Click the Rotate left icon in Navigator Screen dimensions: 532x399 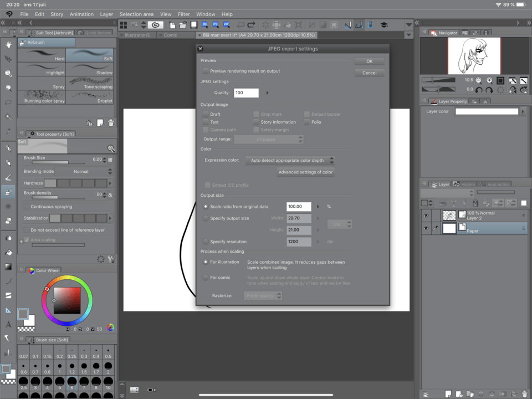click(479, 90)
